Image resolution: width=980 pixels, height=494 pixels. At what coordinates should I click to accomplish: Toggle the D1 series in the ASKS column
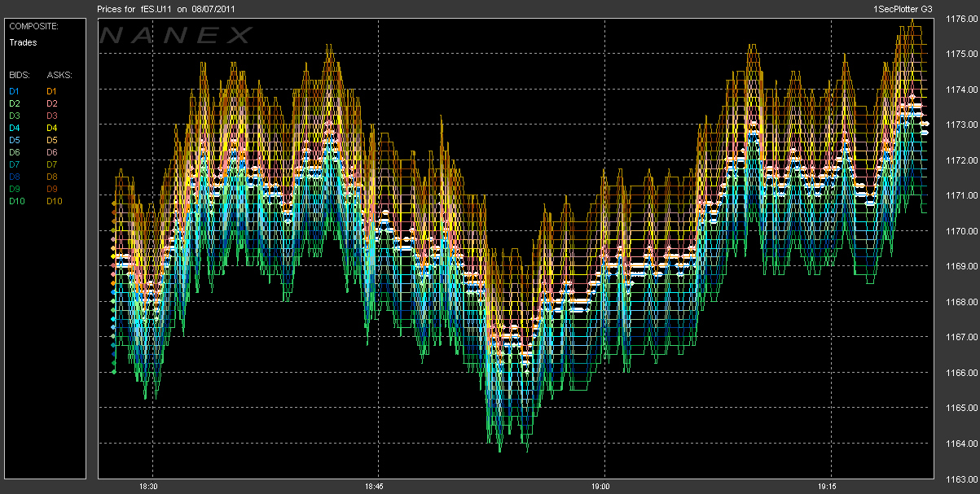coord(52,91)
